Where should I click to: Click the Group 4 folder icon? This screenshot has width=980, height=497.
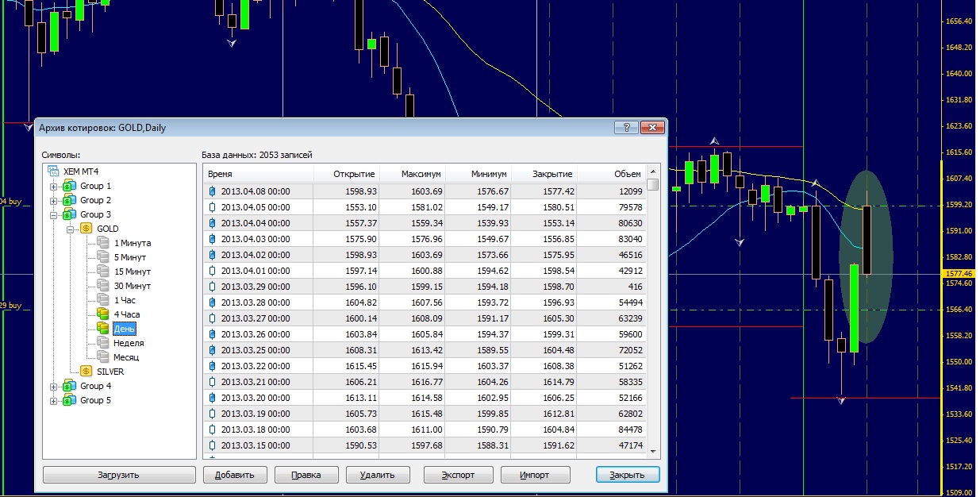(x=69, y=386)
